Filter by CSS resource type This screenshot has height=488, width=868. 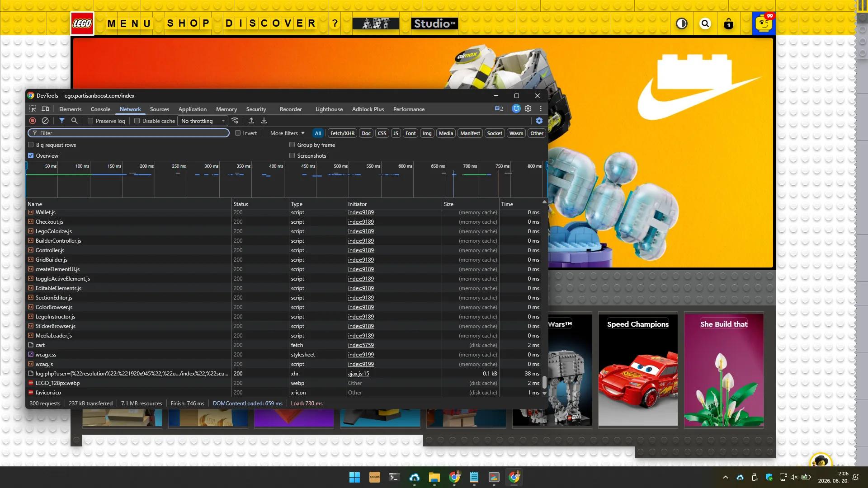[382, 133]
